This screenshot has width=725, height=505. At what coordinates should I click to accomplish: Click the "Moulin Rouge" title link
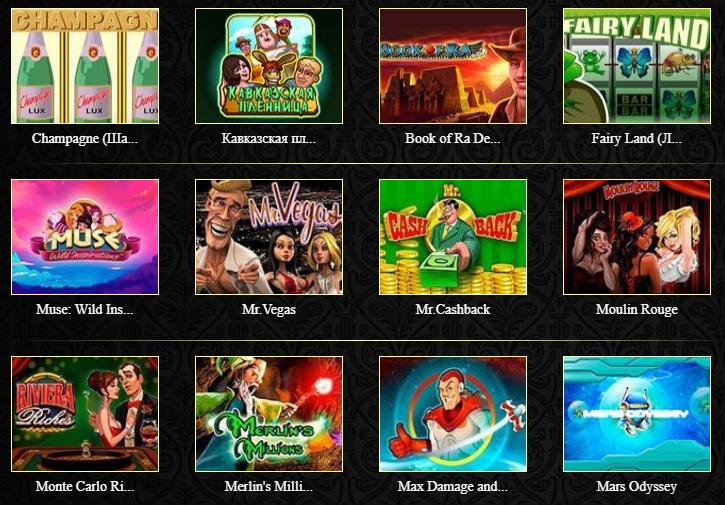tap(637, 309)
